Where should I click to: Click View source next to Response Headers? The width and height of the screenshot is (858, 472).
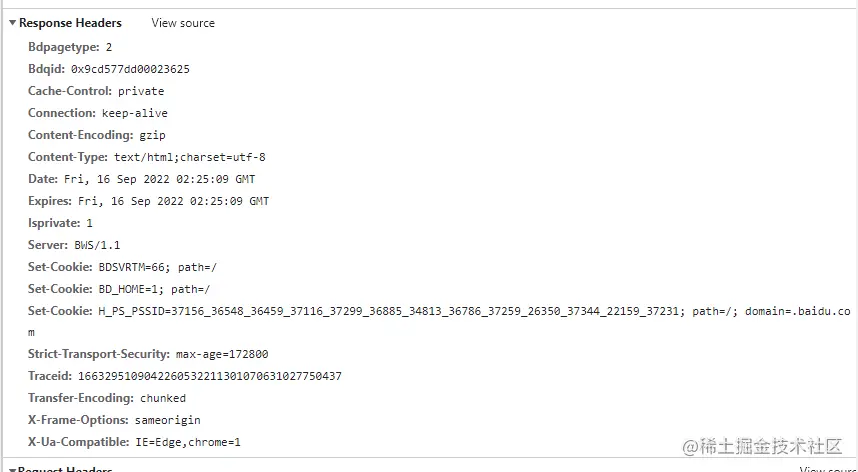(183, 23)
